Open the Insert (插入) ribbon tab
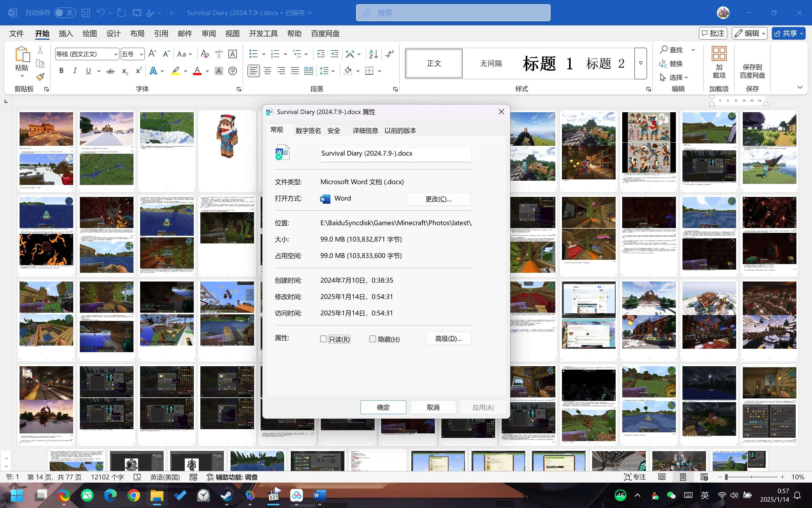This screenshot has height=508, width=812. coord(66,34)
